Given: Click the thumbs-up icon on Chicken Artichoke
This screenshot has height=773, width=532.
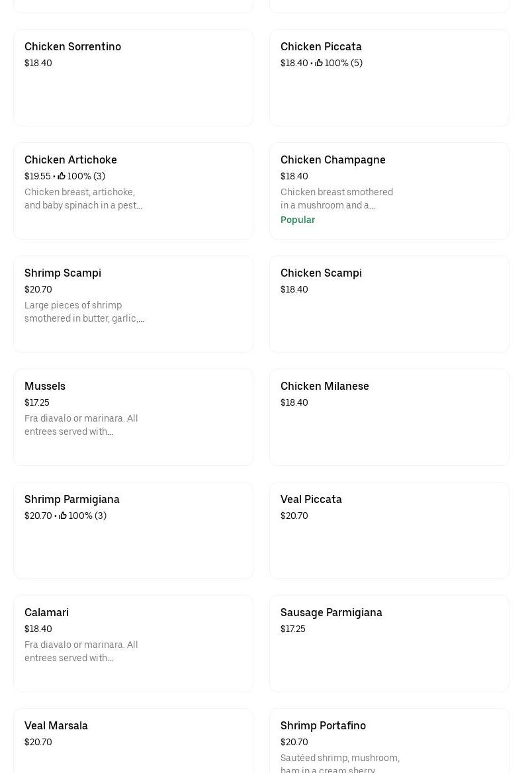Looking at the screenshot, I should tap(62, 176).
